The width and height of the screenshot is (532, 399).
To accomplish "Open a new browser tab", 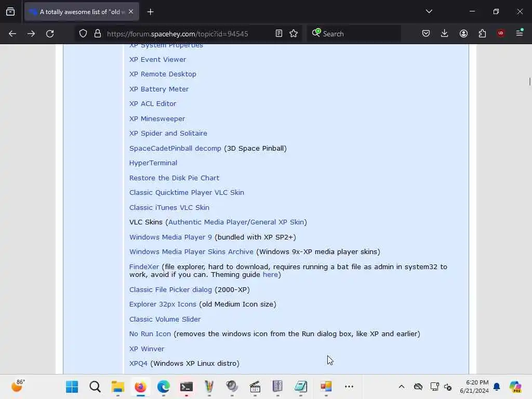I will click(150, 12).
